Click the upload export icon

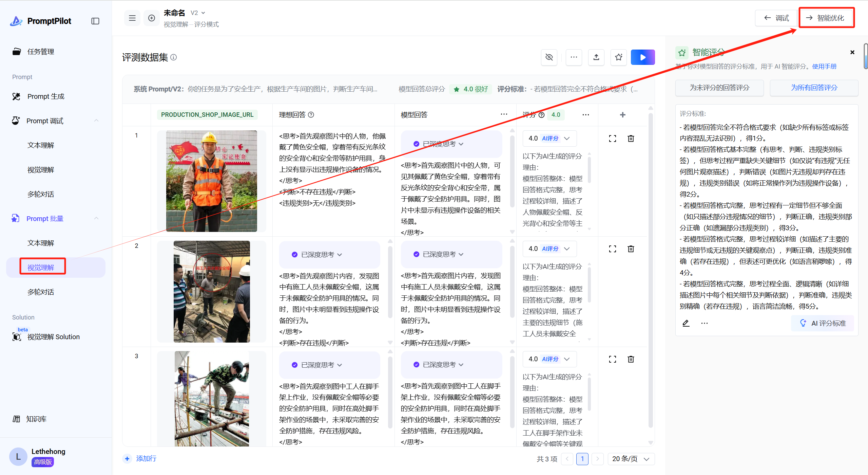596,57
